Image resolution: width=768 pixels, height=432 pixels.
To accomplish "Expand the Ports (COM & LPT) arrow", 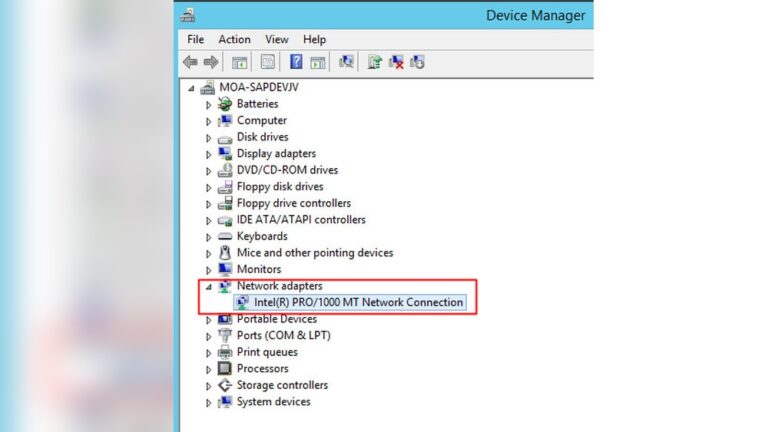I will point(208,337).
